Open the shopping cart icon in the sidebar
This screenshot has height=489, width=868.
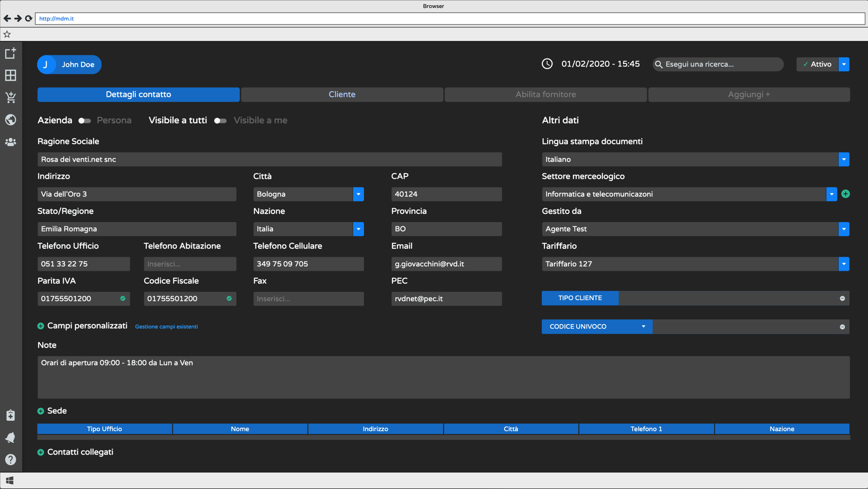coord(10,97)
